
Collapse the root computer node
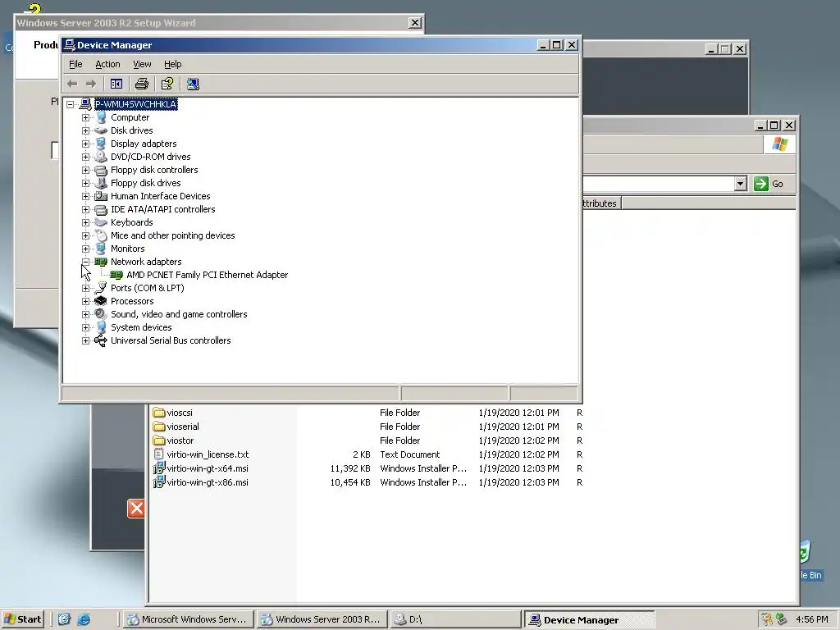click(71, 104)
